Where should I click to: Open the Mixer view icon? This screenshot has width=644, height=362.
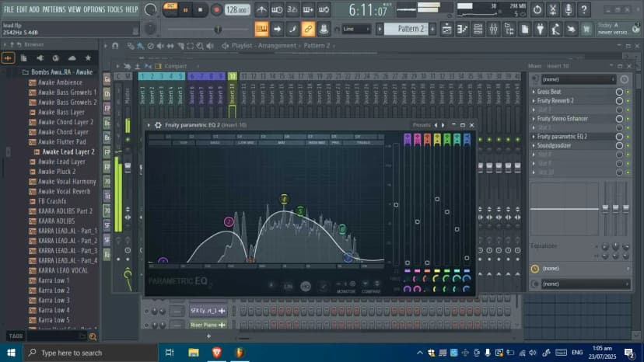pos(494,30)
